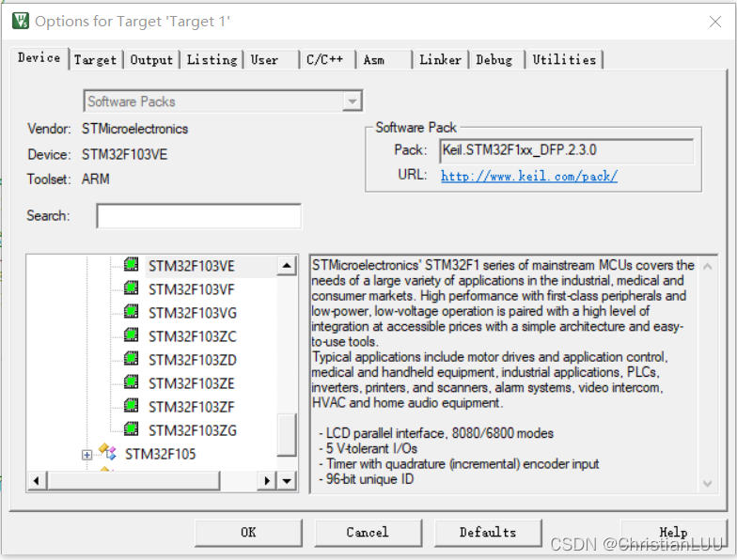Click device tree scroll down arrow
This screenshot has width=737, height=560.
click(287, 481)
